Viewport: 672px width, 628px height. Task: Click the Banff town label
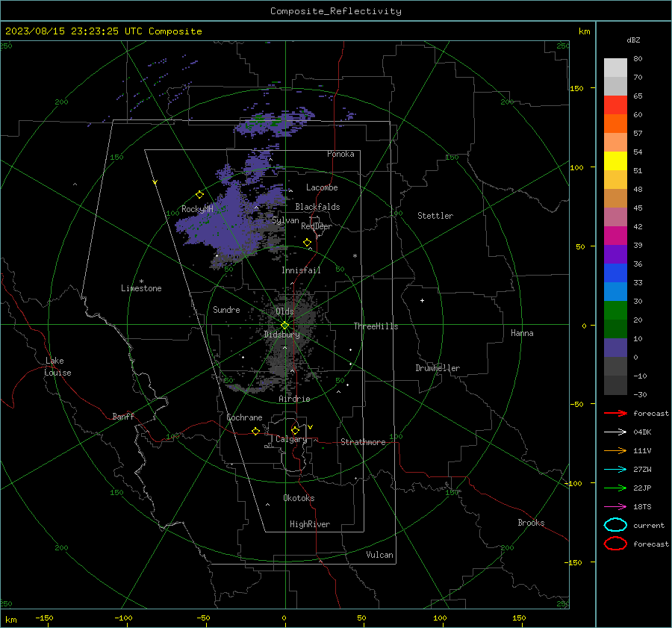tap(123, 416)
